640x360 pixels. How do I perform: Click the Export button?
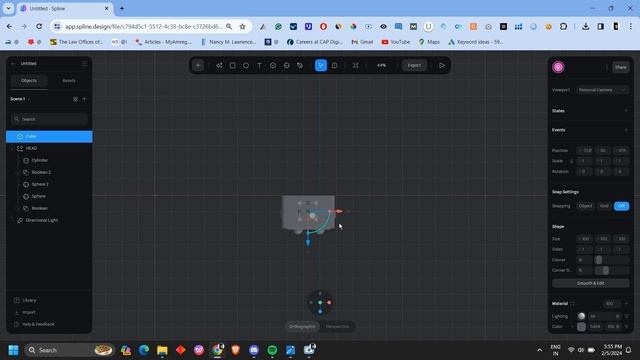(414, 65)
